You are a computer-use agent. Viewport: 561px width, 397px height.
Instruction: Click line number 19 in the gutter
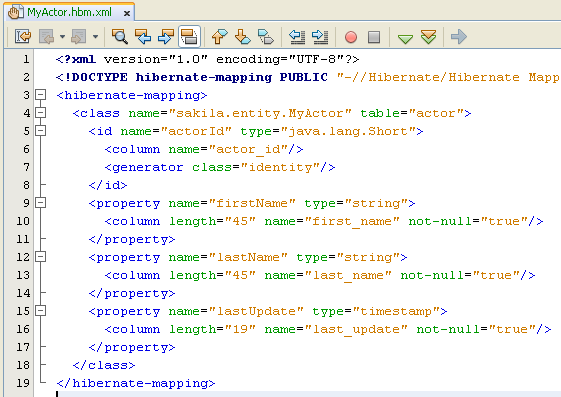point(23,383)
